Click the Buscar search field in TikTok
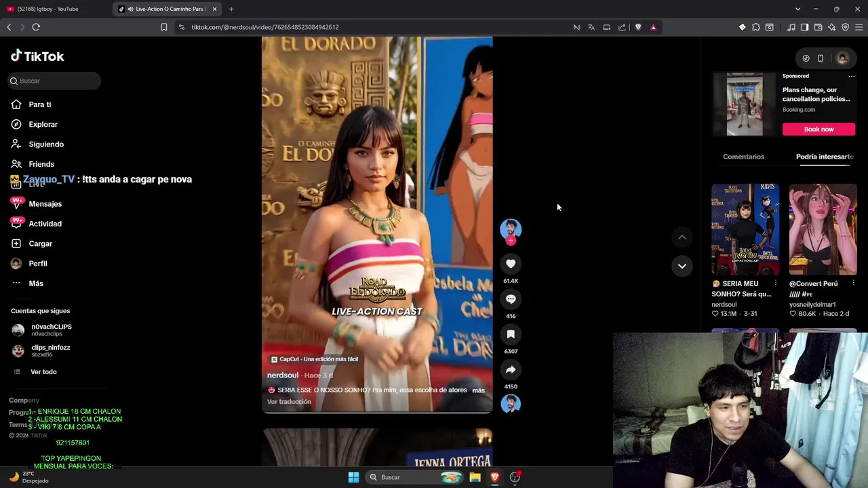868x488 pixels. [54, 81]
